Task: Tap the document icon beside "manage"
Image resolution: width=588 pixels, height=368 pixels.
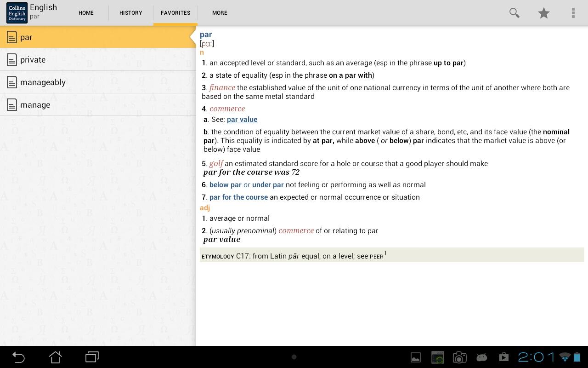Action: pos(12,104)
